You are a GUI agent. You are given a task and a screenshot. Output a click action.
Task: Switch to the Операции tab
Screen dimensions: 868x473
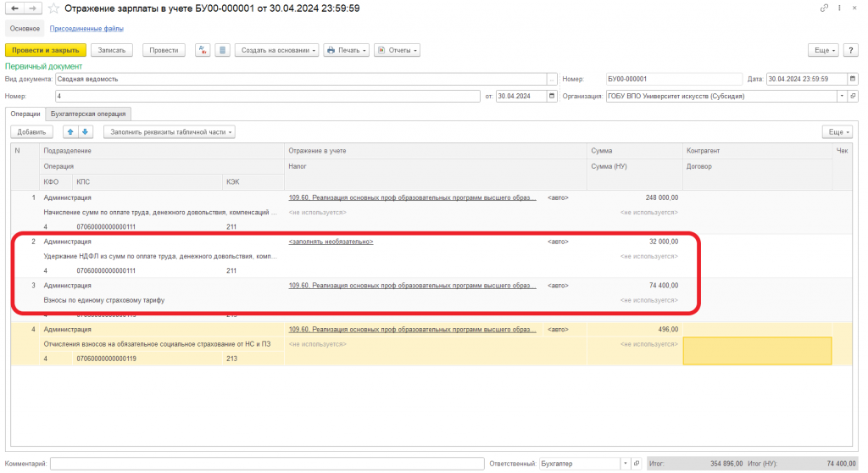pyautogui.click(x=25, y=114)
